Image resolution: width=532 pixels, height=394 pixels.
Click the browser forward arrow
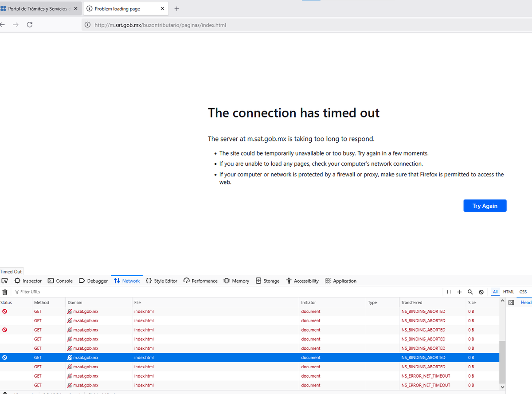[x=16, y=25]
